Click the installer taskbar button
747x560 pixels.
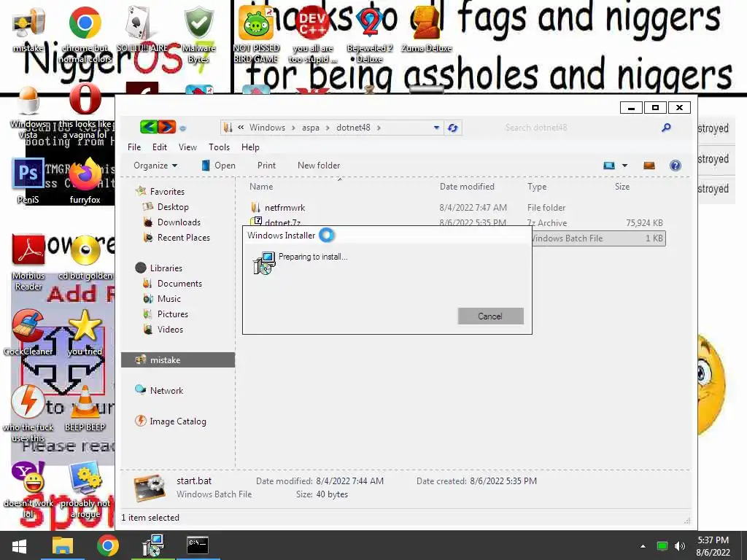point(153,545)
